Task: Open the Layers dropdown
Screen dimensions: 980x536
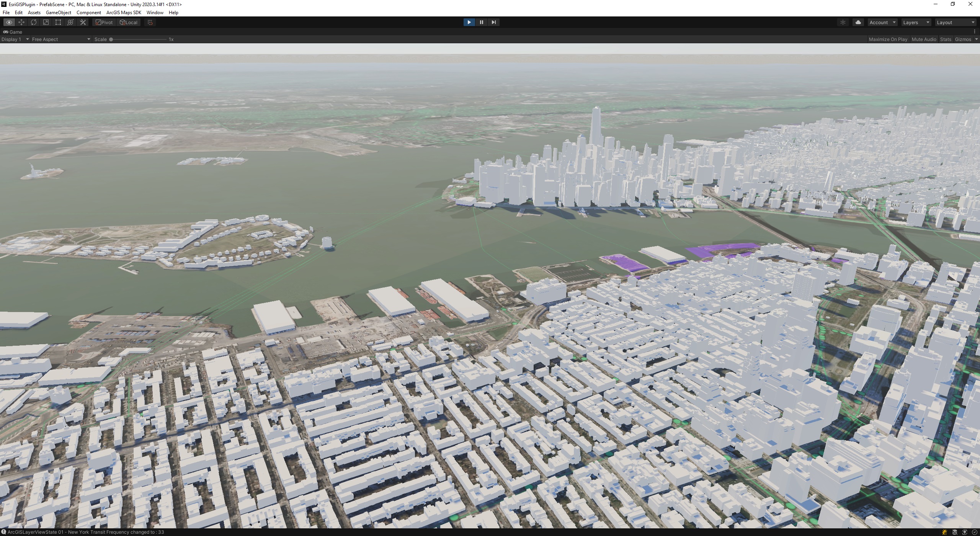Action: [916, 23]
